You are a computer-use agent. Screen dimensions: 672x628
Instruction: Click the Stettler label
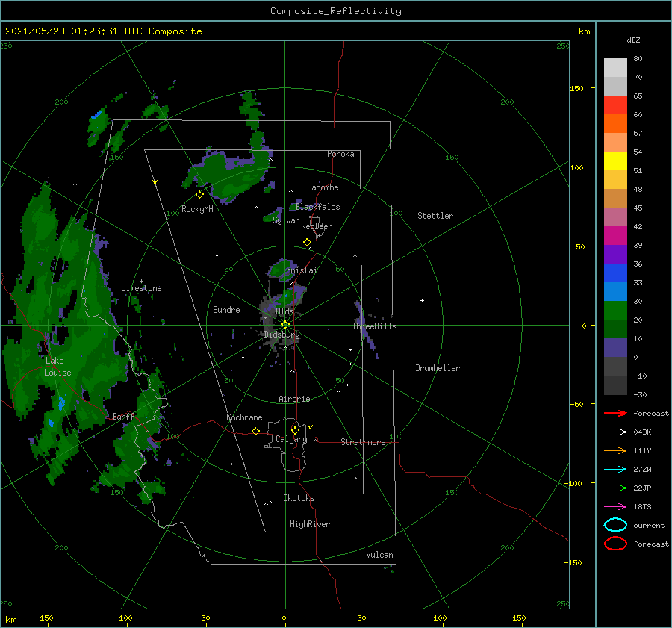coord(435,216)
